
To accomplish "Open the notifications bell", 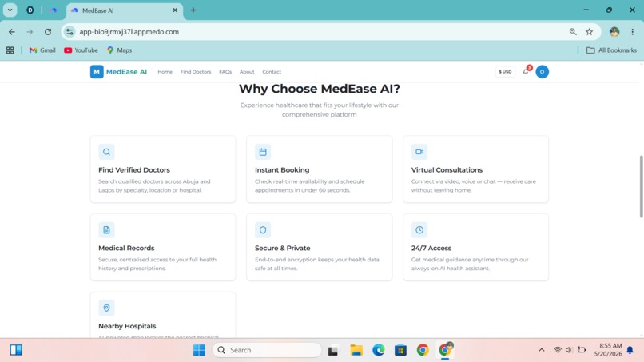I will pos(526,71).
